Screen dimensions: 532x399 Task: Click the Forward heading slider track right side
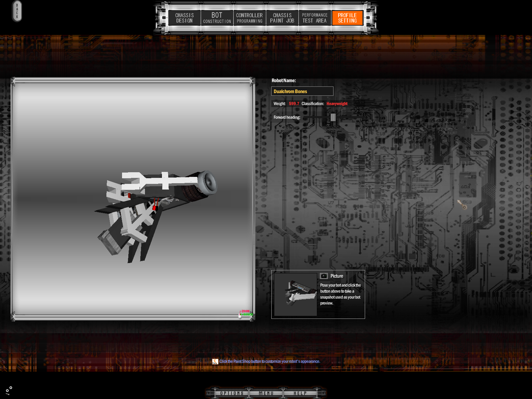(352, 117)
